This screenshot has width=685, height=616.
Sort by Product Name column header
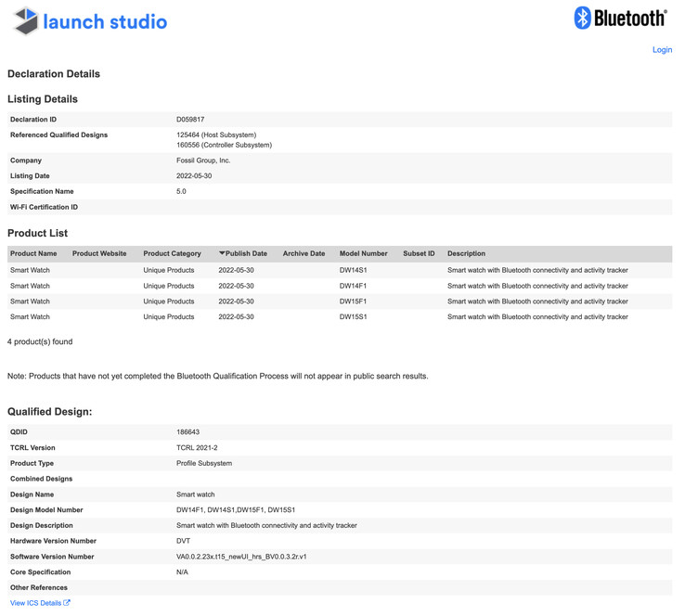click(33, 253)
